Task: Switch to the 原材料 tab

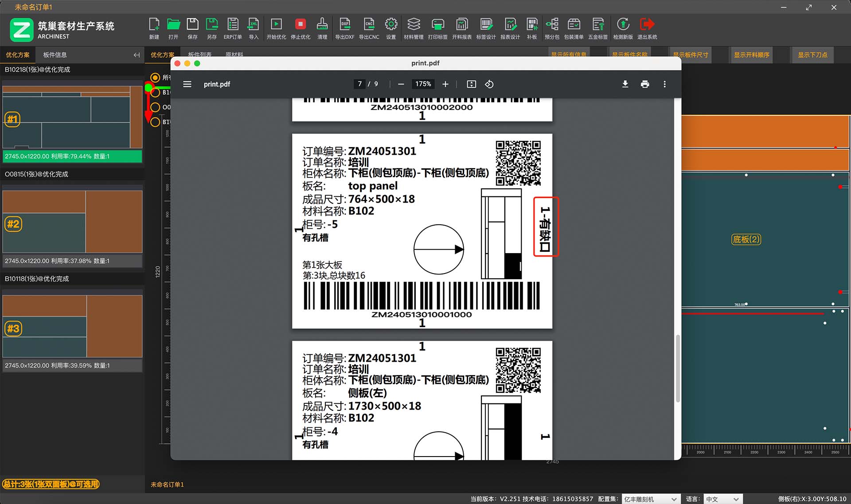Action: point(234,54)
